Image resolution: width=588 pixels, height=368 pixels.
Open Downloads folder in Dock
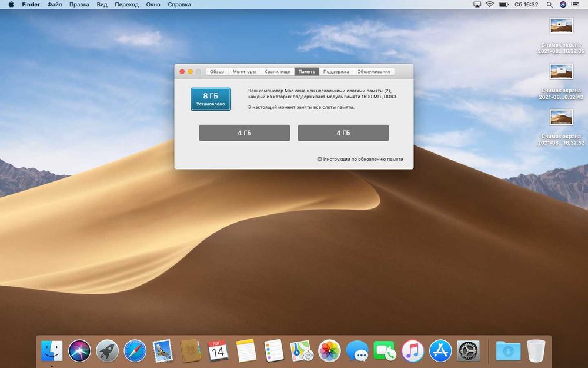[508, 351]
